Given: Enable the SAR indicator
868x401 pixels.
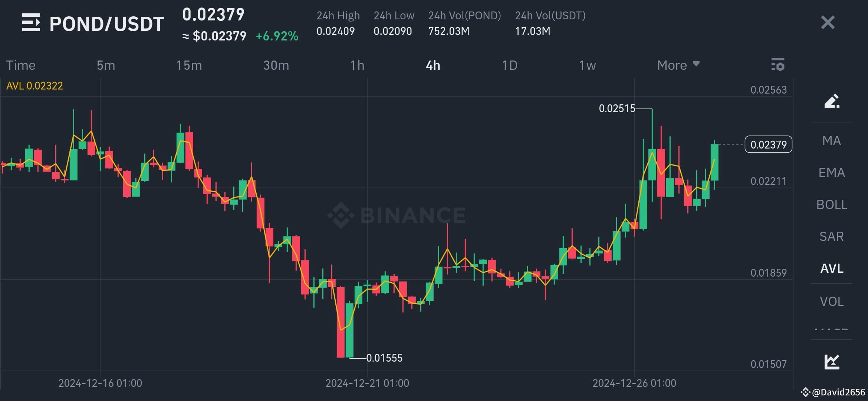Looking at the screenshot, I should click(x=832, y=236).
